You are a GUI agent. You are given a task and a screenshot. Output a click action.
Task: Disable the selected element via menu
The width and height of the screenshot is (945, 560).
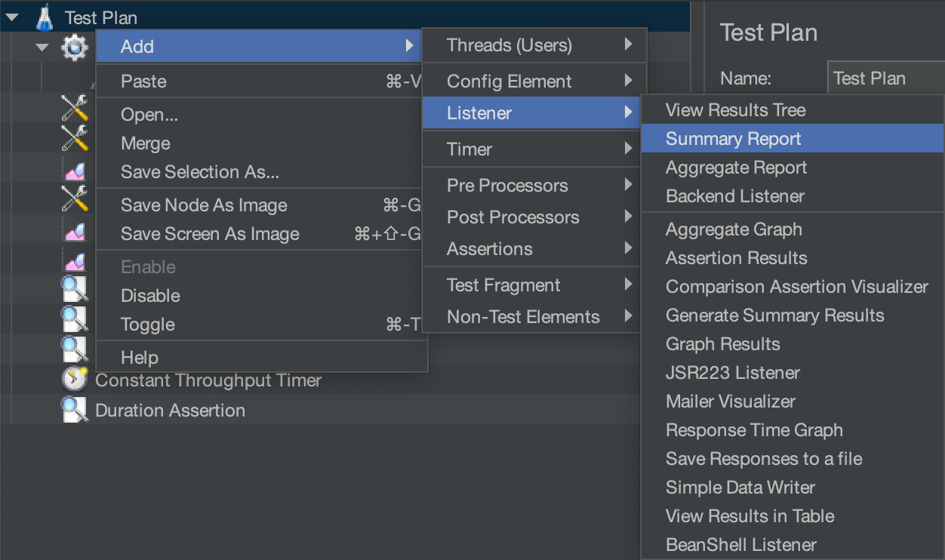coord(150,296)
